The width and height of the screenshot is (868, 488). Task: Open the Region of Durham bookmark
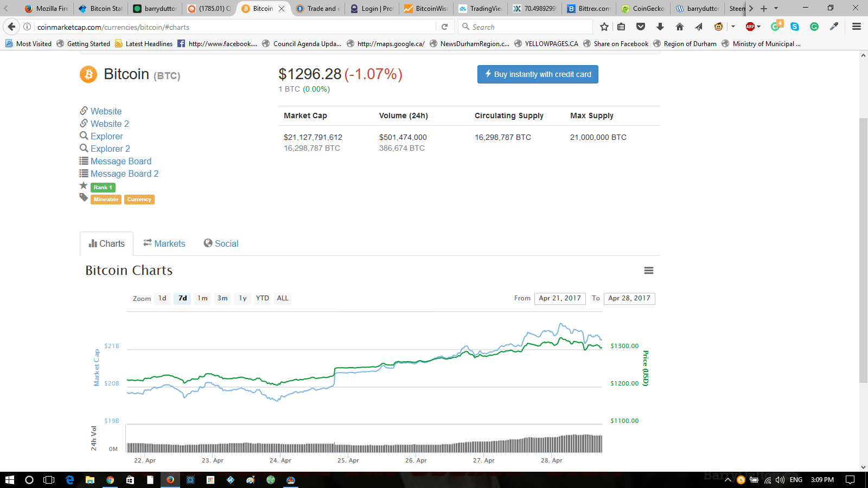click(685, 43)
